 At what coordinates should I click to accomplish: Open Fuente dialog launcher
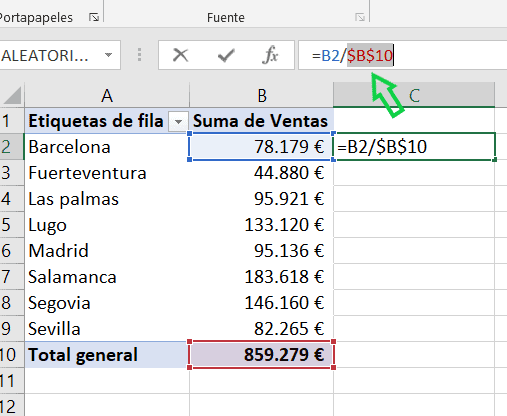[x=360, y=17]
